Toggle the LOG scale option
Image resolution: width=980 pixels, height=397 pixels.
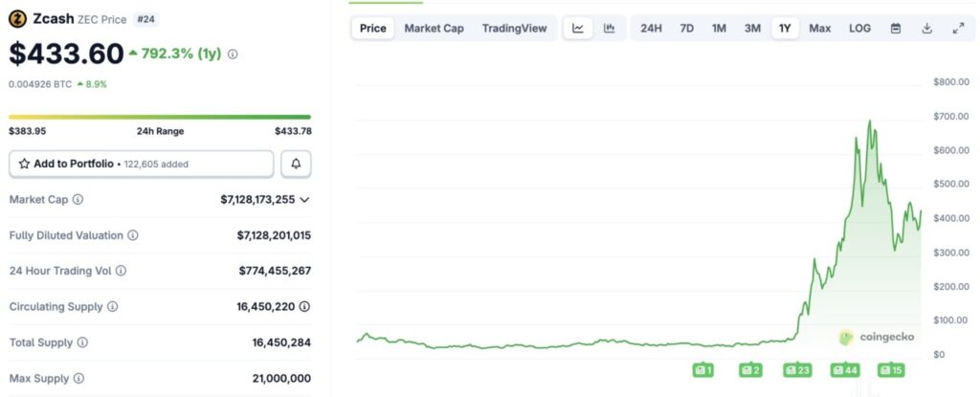(x=859, y=28)
